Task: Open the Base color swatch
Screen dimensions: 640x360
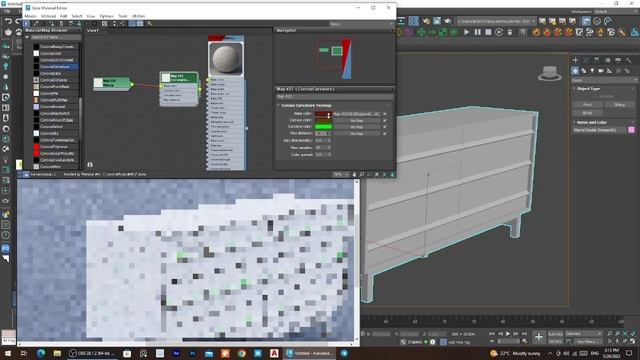Action: pos(323,114)
